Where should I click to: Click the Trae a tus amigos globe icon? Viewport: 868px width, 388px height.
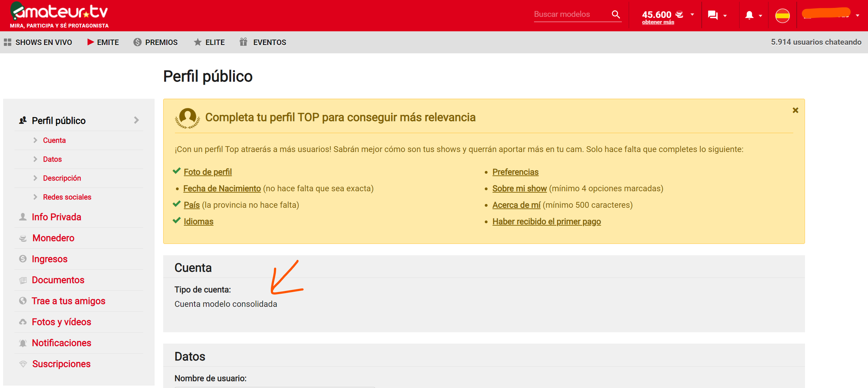[x=23, y=301]
